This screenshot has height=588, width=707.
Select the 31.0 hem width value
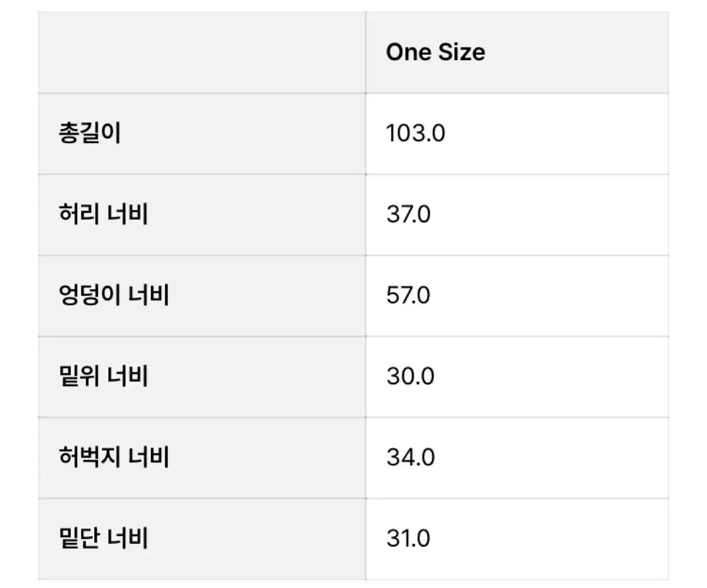point(408,538)
